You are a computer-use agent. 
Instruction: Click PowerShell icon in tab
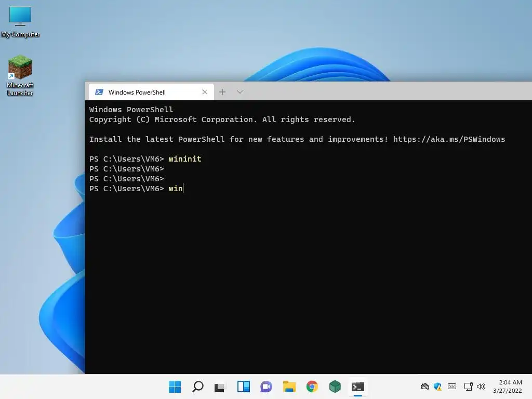pos(99,92)
